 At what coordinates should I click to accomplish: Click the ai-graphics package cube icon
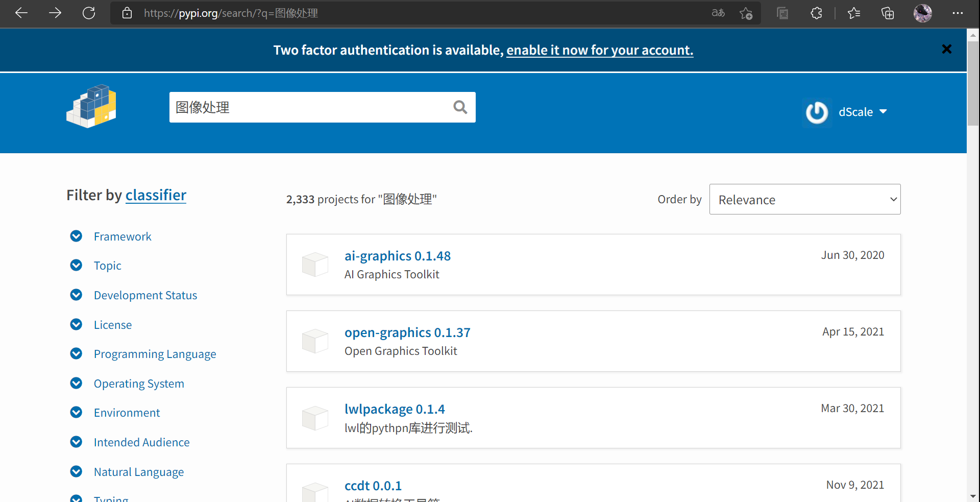(x=315, y=265)
